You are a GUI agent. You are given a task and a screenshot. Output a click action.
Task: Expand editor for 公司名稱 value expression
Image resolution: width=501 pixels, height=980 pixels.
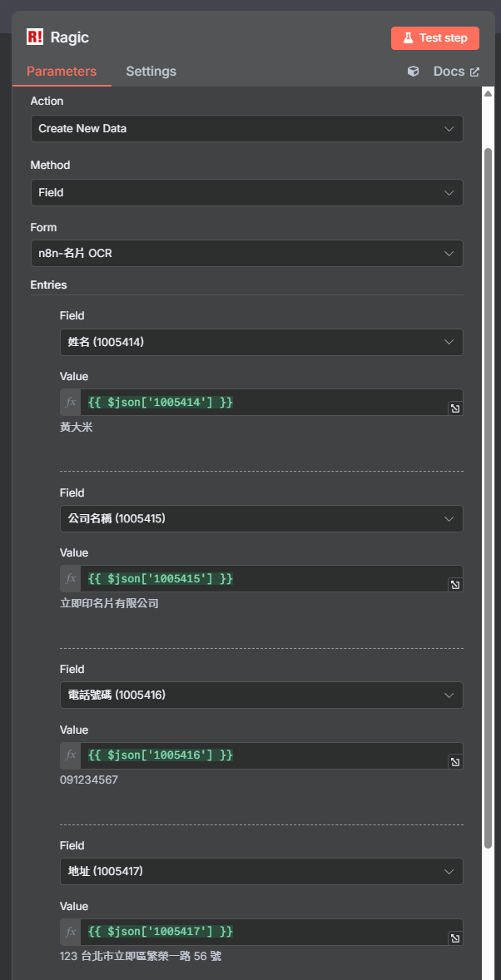point(455,585)
